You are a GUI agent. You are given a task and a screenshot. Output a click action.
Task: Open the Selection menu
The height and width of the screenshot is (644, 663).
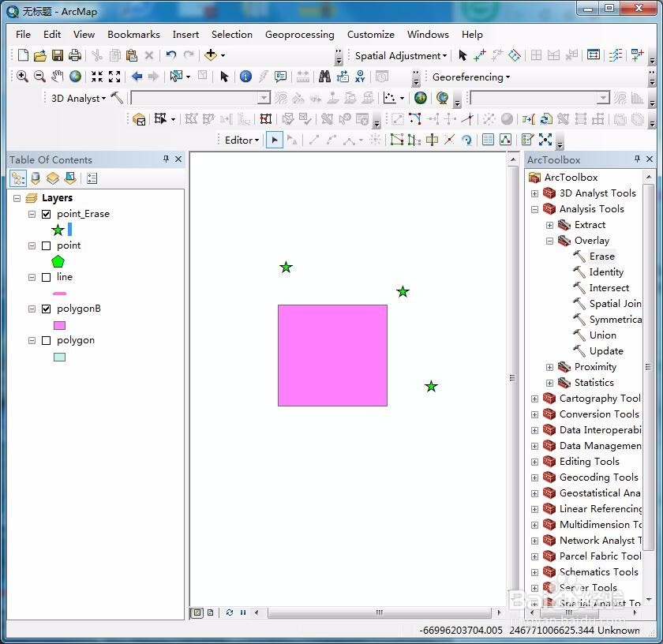tap(232, 34)
